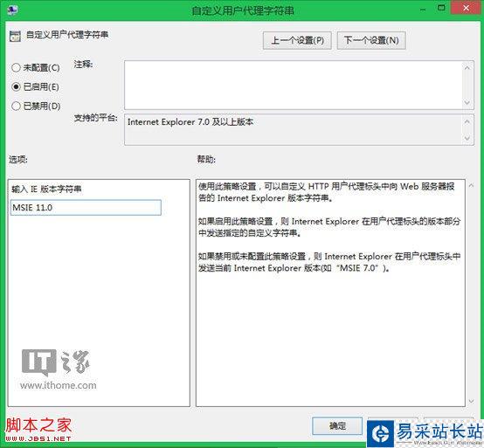Click the 注释 comment text box
The height and width of the screenshot is (448, 484).
click(x=294, y=85)
